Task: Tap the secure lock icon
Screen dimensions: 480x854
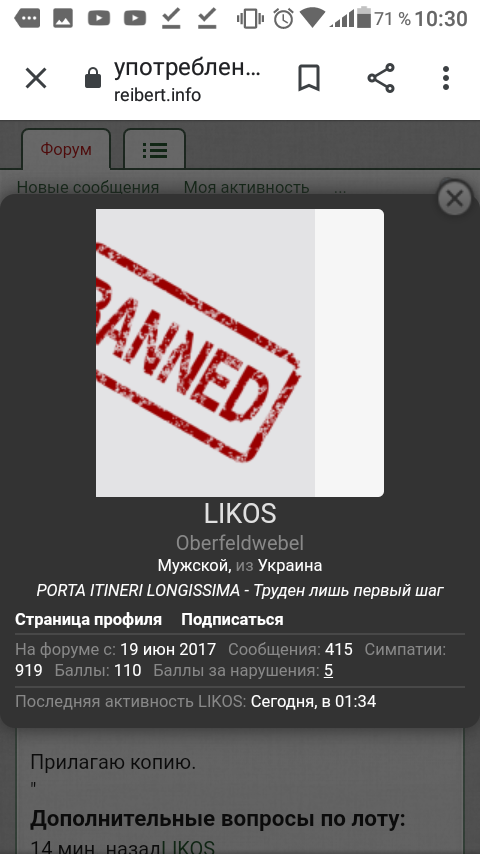Action: click(93, 78)
